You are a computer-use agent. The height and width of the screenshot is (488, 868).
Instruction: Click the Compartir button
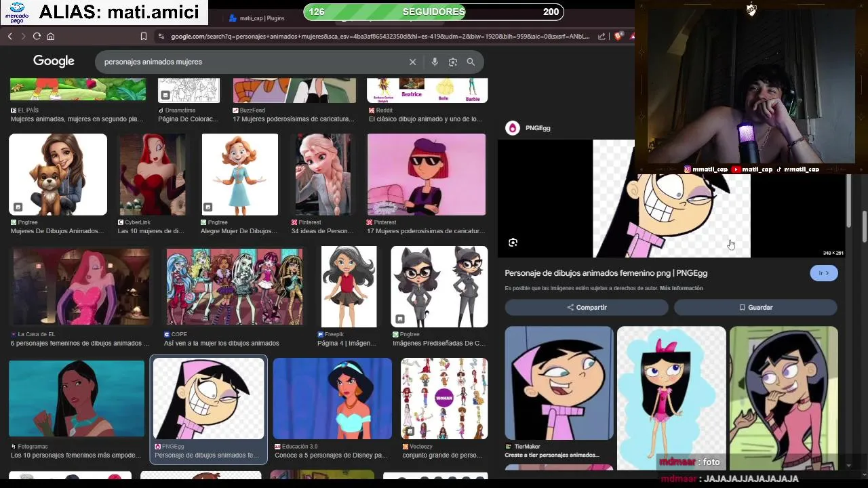click(587, 307)
